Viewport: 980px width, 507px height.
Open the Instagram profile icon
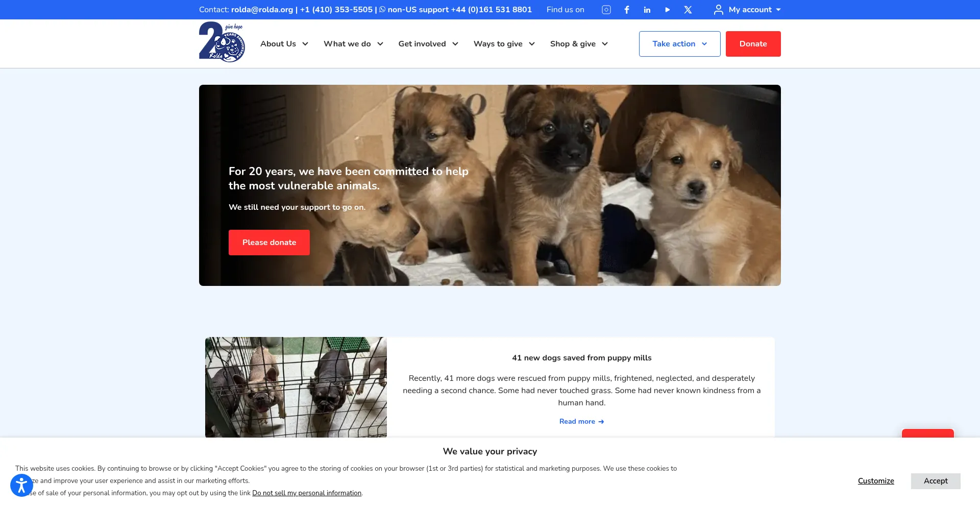click(x=606, y=10)
